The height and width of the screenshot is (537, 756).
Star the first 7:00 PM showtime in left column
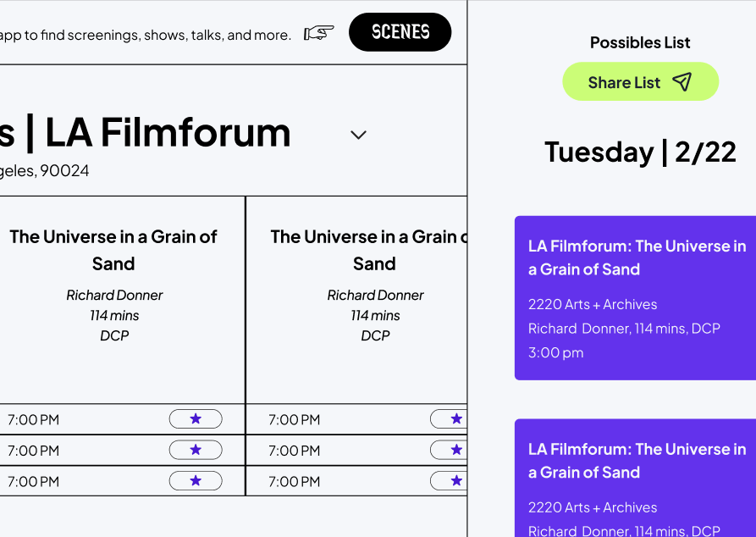coord(196,418)
